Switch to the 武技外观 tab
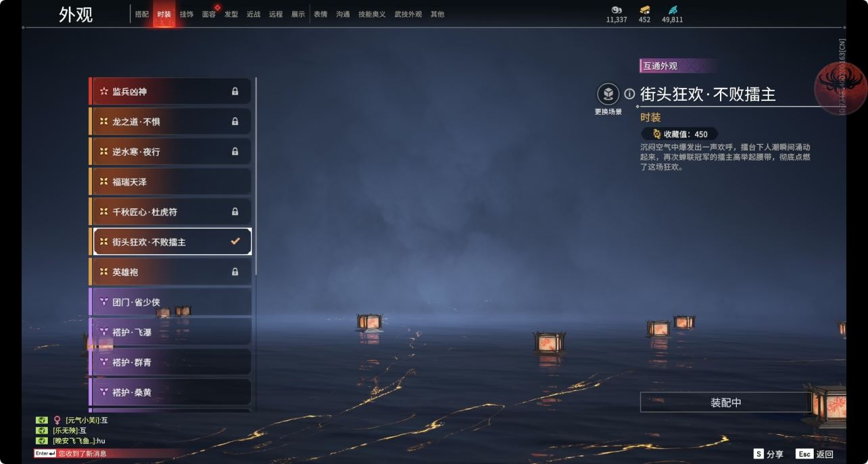This screenshot has width=868, height=464. 408,14
